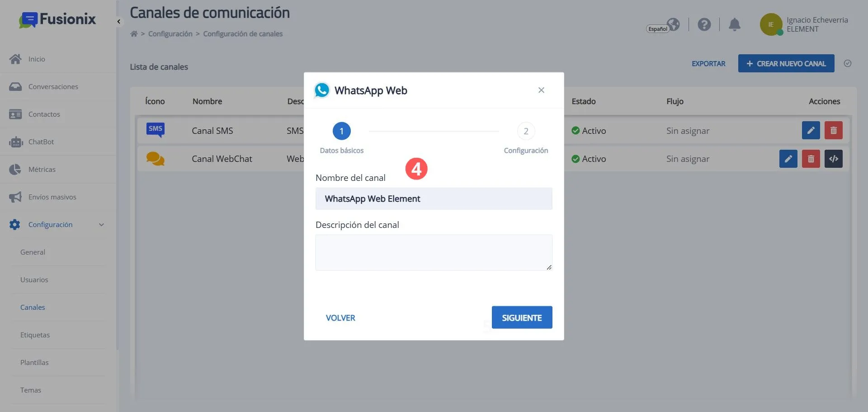
Task: Open the Español language selector globe
Action: tap(673, 24)
